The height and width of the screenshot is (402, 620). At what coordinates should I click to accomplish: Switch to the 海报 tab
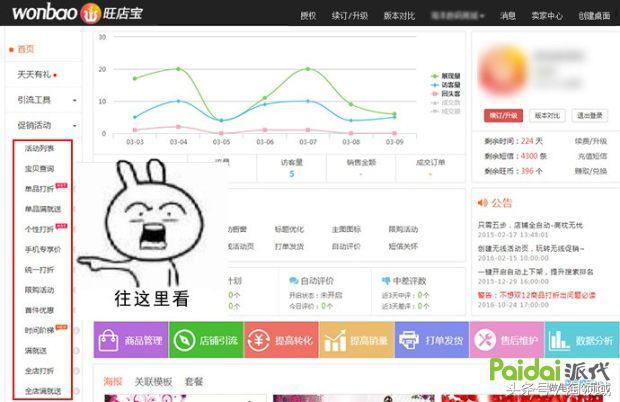[x=113, y=381]
